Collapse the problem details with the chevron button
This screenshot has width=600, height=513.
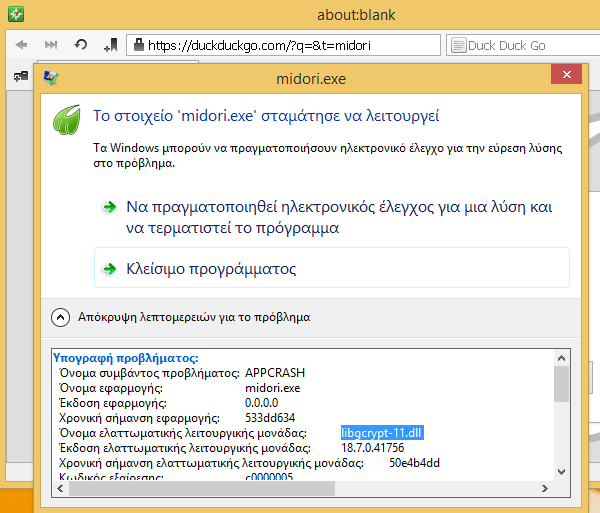click(60, 317)
